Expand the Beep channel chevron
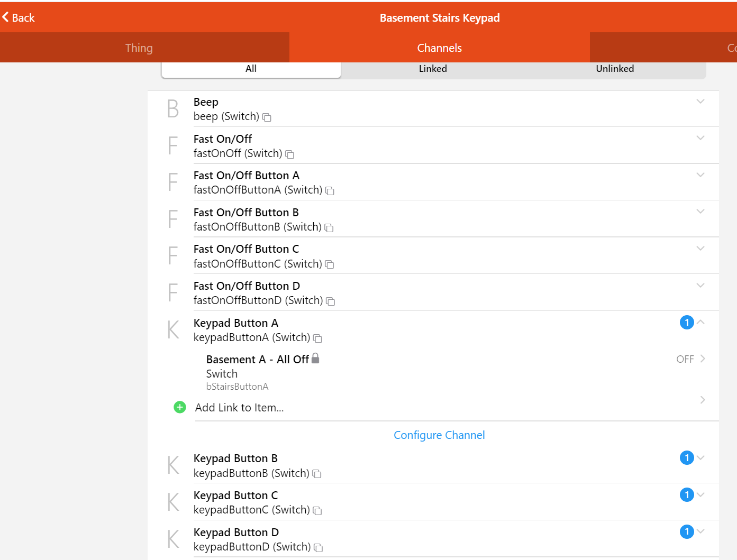This screenshot has width=737, height=560. point(700,101)
